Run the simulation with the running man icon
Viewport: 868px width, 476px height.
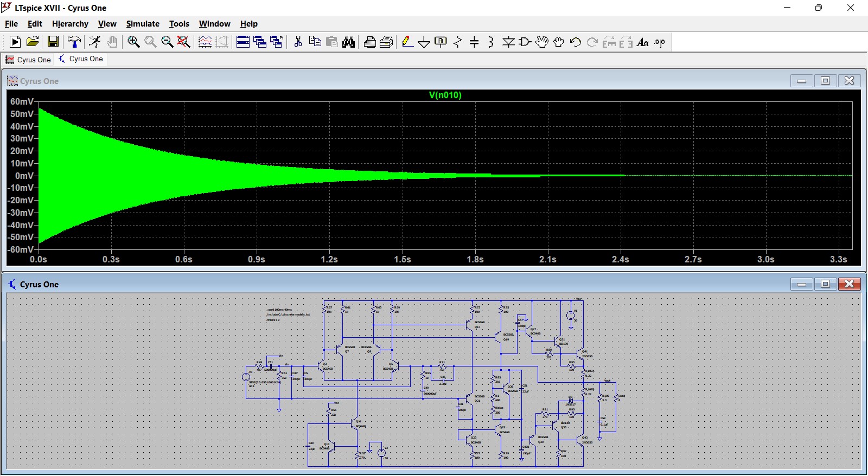tap(95, 42)
